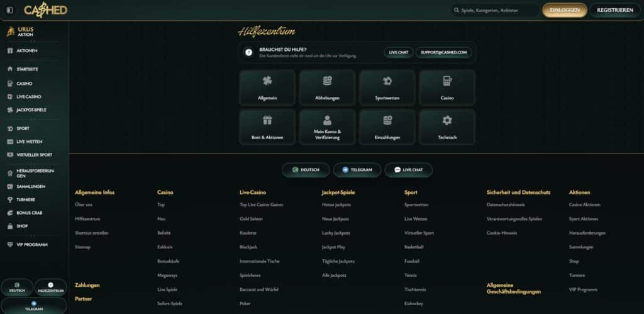
Task: Open the Partner footer heading link
Action: [x=84, y=299]
